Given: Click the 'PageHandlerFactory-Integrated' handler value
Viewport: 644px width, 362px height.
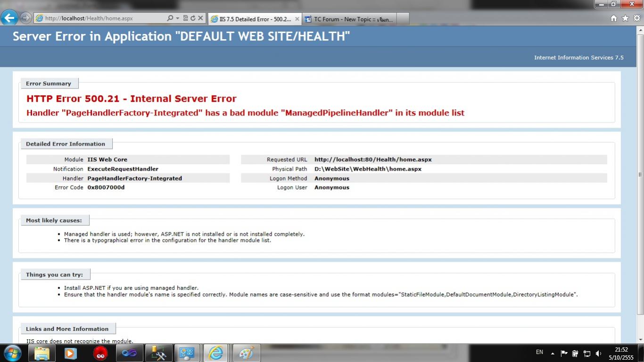Looking at the screenshot, I should click(x=134, y=178).
